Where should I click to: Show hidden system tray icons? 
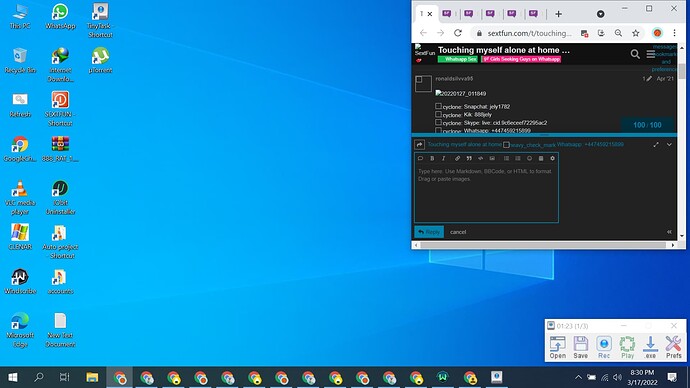pyautogui.click(x=578, y=377)
